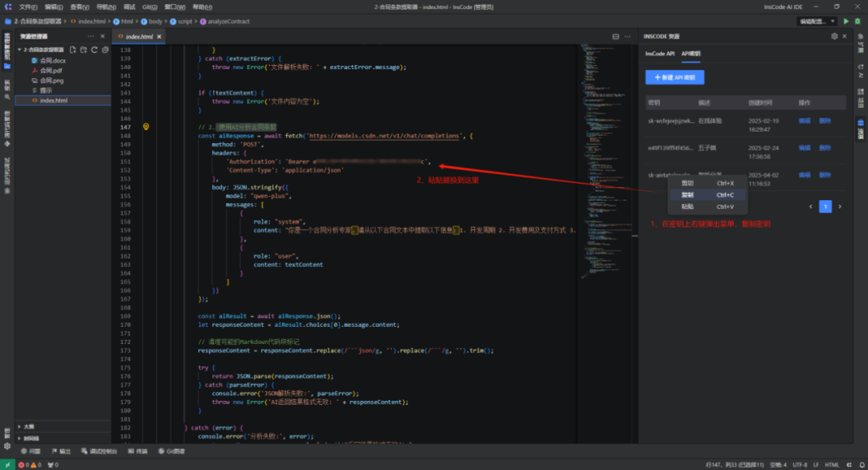This screenshot has width=868, height=470.
Task: Click 编辑 for the 2025-04-02 key
Action: point(805,175)
